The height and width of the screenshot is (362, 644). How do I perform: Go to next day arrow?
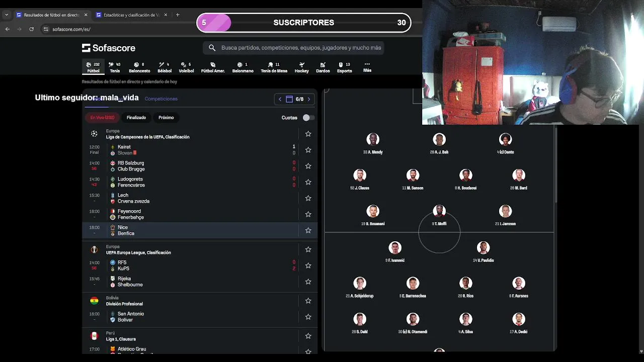[x=309, y=99]
